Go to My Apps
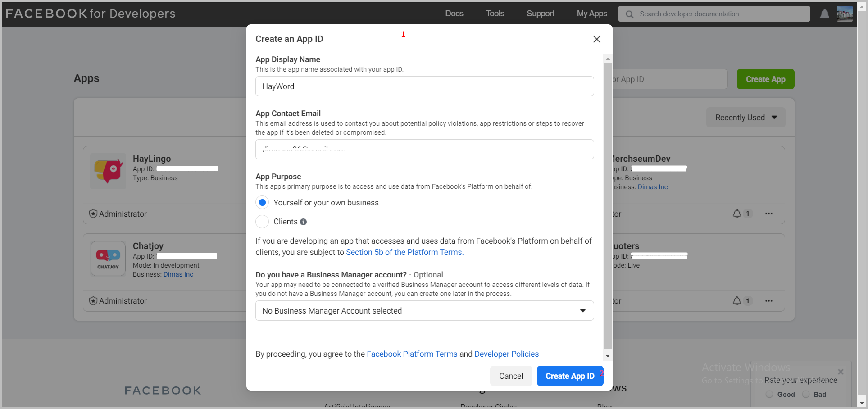868x409 pixels. click(592, 14)
